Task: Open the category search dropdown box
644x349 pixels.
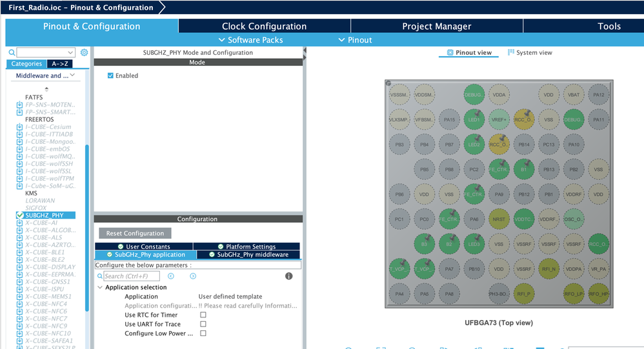Action: click(x=46, y=52)
